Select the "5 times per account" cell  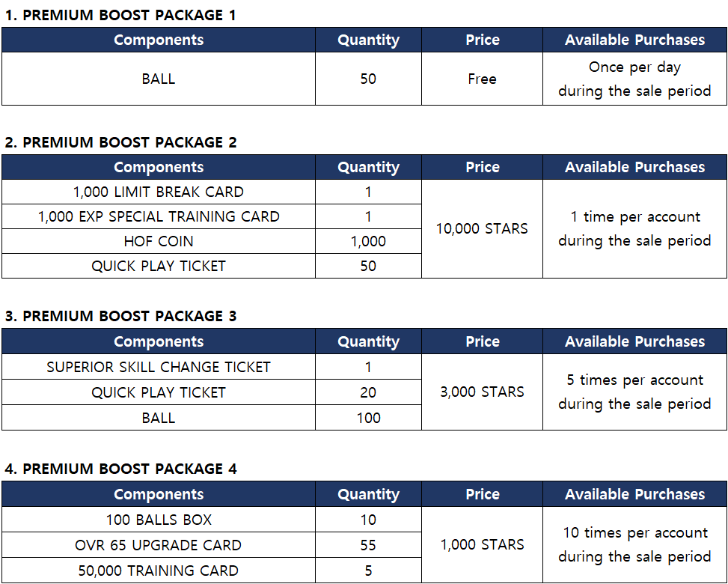coord(634,392)
